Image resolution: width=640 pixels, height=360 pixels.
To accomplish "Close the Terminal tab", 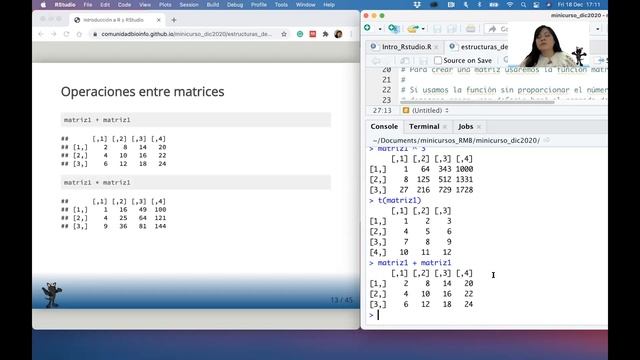I will pyautogui.click(x=445, y=127).
